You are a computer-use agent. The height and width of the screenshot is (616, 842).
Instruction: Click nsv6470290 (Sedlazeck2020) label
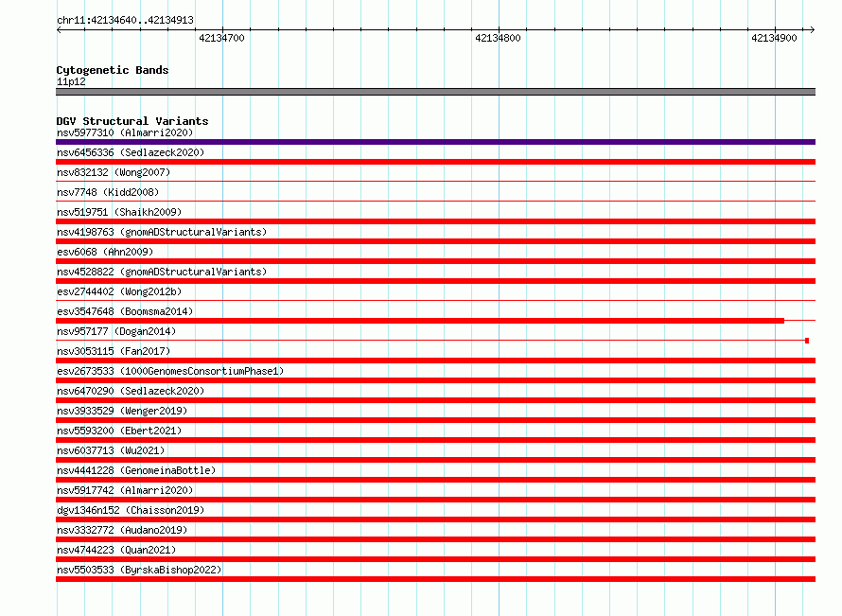131,391
